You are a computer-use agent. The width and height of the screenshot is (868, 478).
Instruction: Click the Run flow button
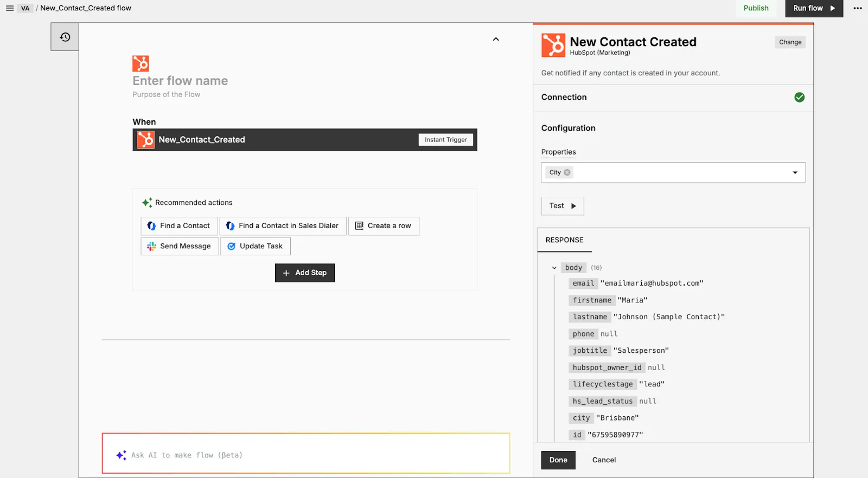pyautogui.click(x=814, y=8)
